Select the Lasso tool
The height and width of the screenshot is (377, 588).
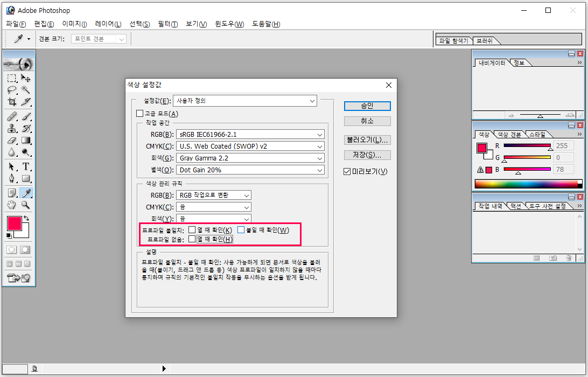pyautogui.click(x=12, y=89)
